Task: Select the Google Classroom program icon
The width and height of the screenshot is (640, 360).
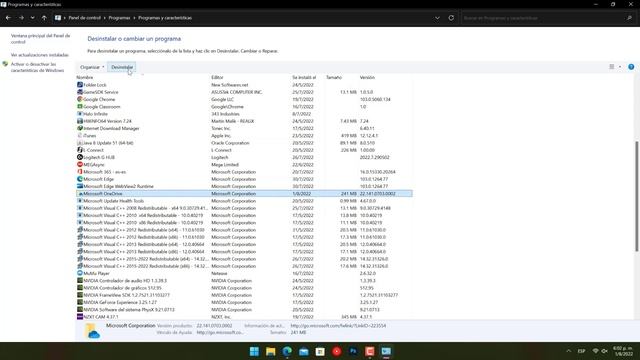Action: [x=80, y=107]
